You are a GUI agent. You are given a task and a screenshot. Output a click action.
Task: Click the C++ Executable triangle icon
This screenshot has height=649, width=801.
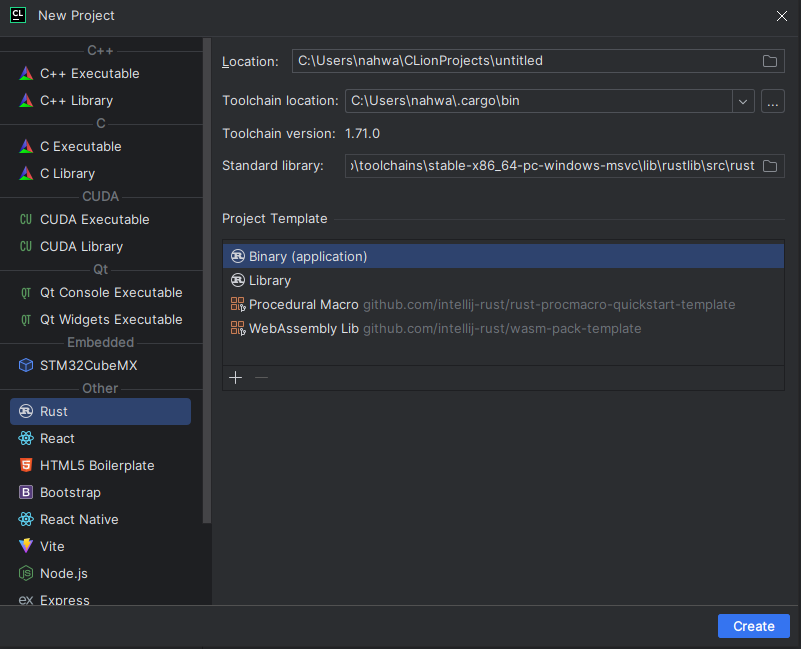coord(26,74)
